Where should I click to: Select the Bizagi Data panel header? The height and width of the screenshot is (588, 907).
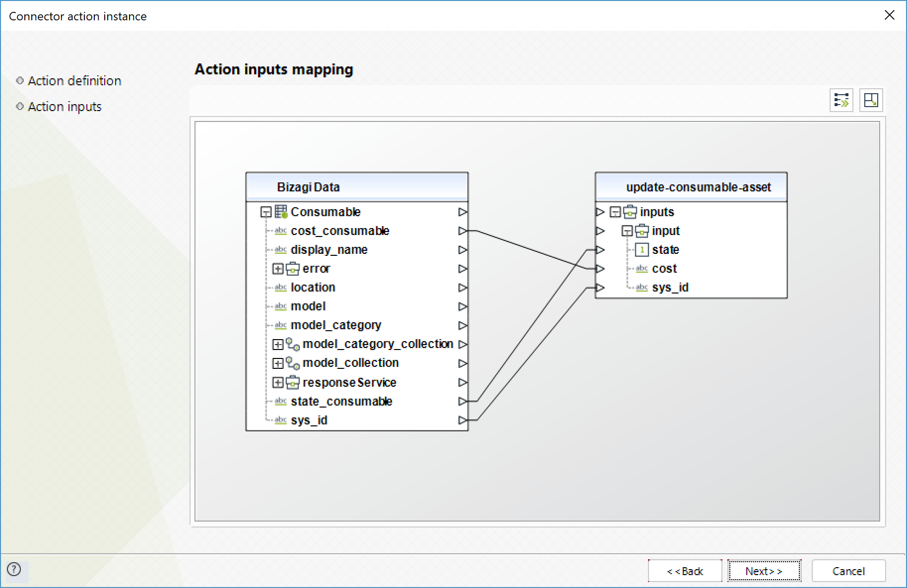357,187
